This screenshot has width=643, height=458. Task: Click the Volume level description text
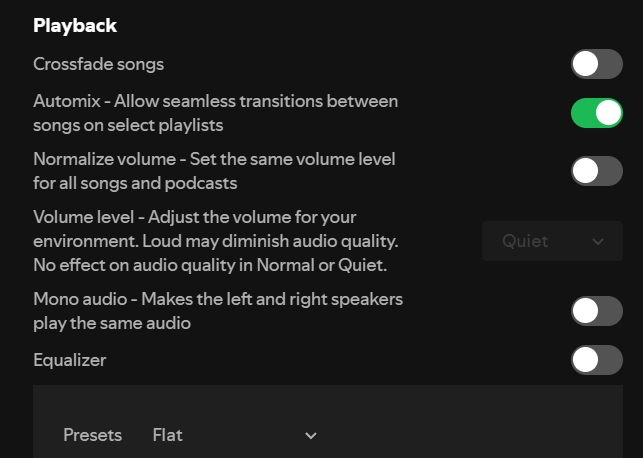(217, 241)
